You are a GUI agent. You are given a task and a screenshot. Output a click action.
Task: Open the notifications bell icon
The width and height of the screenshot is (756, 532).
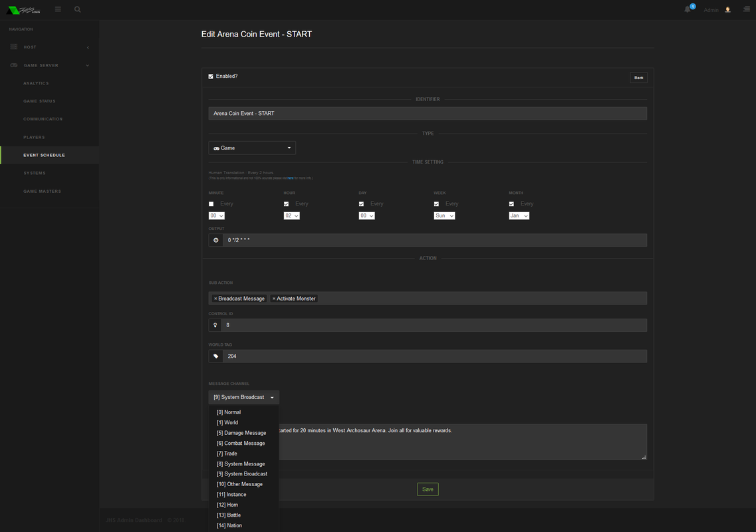pyautogui.click(x=687, y=9)
